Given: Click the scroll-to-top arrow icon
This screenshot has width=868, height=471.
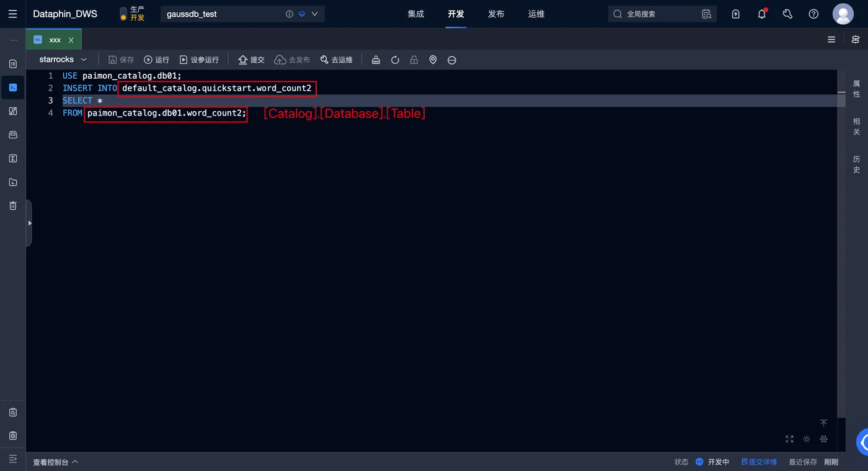Looking at the screenshot, I should click(823, 423).
